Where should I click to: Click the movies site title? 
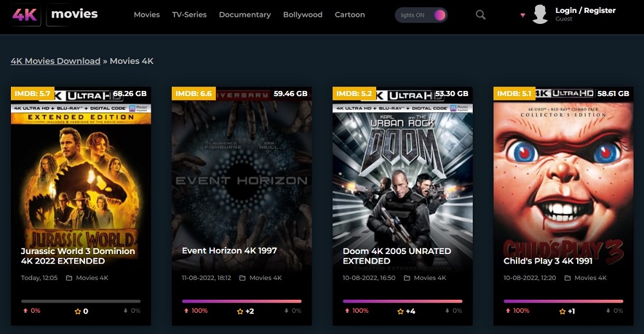tap(74, 14)
